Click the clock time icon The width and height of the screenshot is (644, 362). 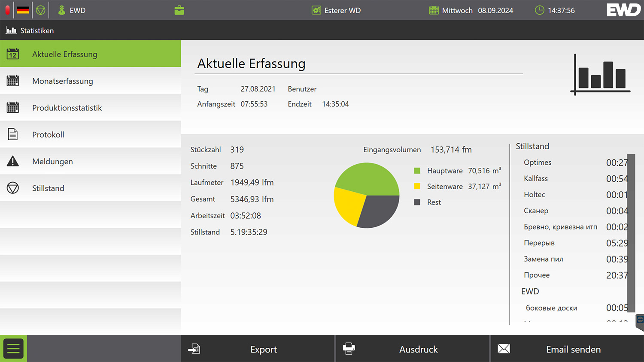click(540, 10)
